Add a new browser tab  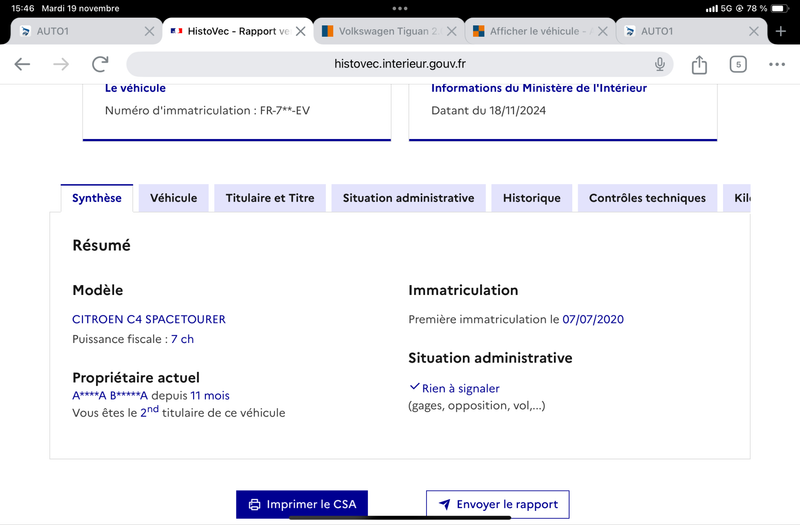(781, 32)
